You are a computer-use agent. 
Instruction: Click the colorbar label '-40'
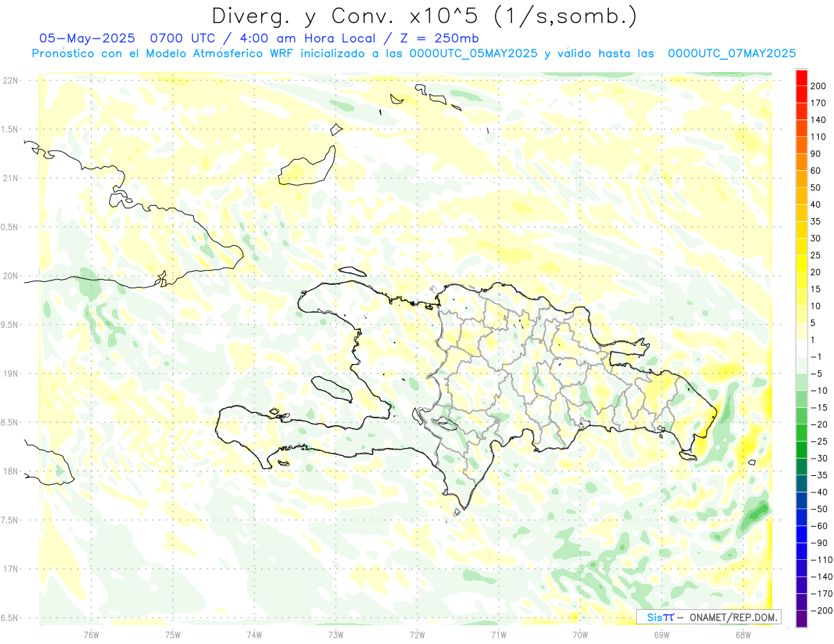821,493
